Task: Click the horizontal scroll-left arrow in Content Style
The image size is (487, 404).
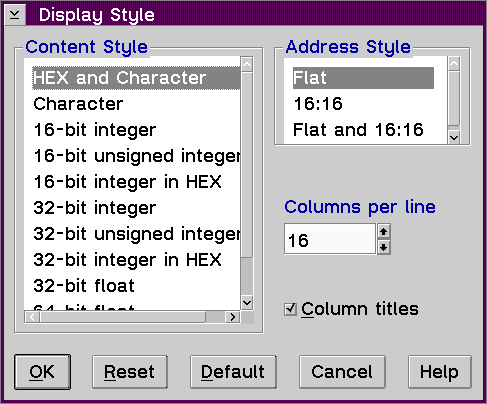Action: 32,317
